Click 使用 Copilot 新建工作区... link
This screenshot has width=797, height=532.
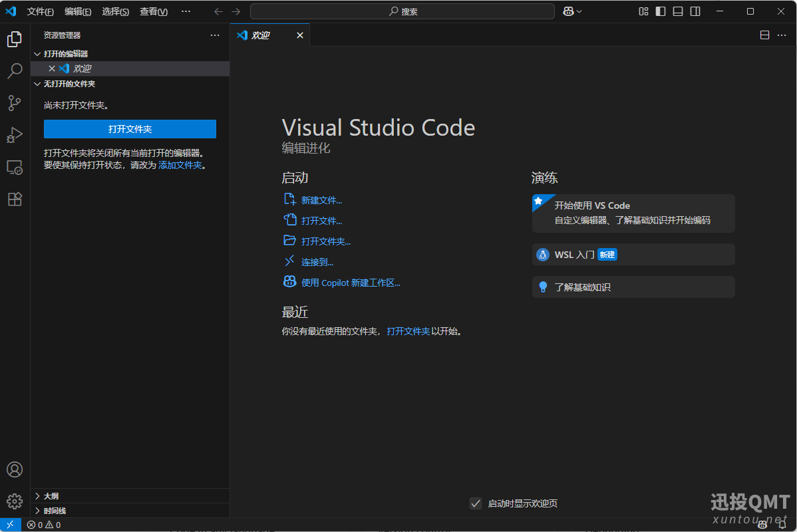(351, 283)
